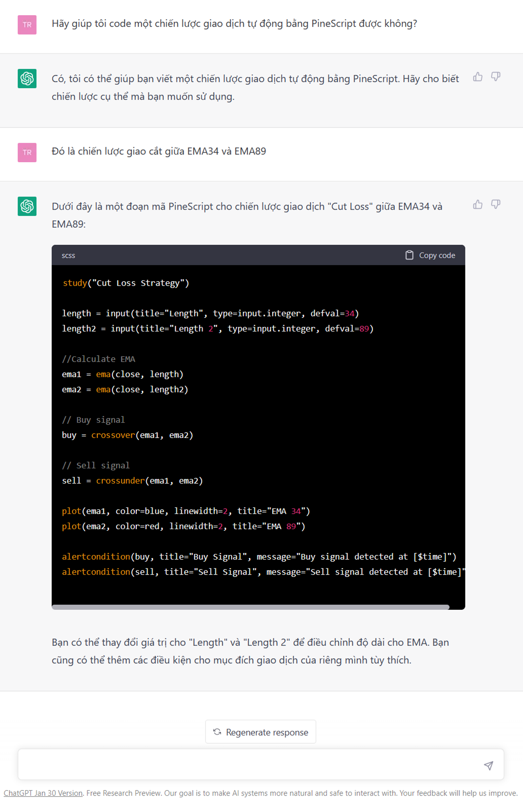Dislike the first ChatGPT reply with thumbs down

[496, 77]
